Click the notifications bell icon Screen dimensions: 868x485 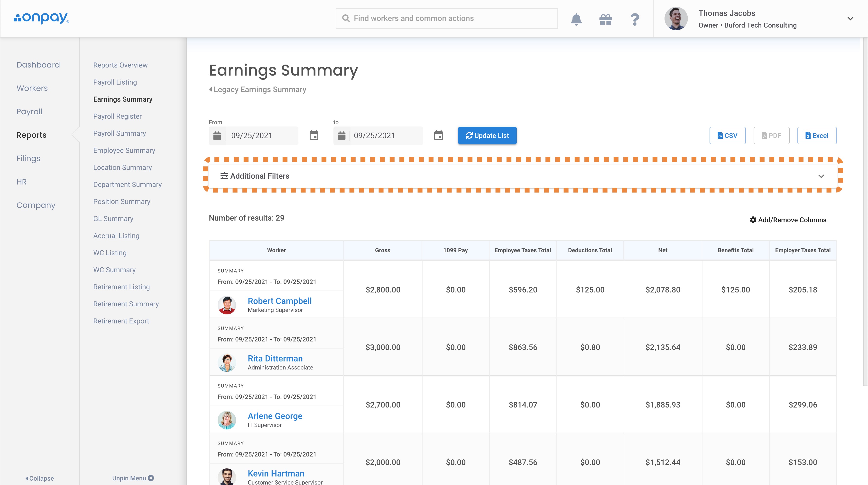pyautogui.click(x=576, y=19)
